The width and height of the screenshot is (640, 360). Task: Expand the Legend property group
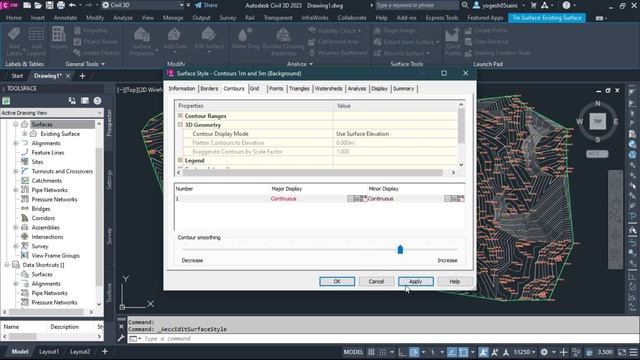click(x=180, y=160)
